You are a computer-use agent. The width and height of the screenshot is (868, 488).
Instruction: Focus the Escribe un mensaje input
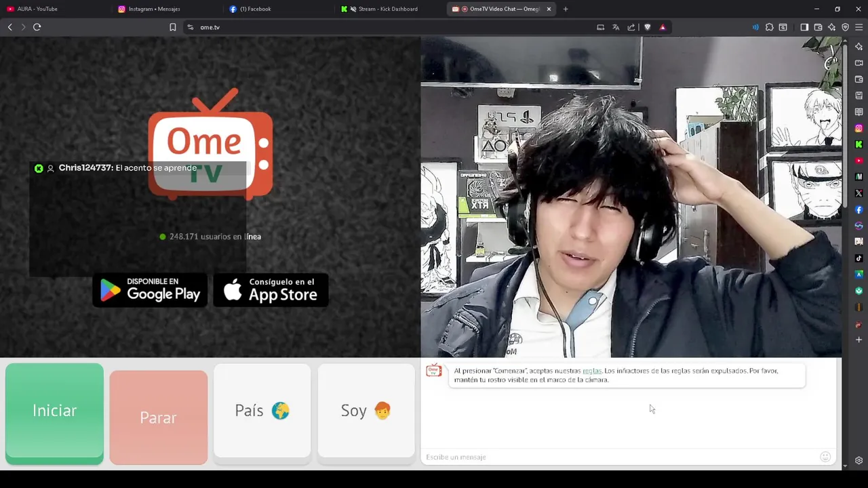pyautogui.click(x=618, y=457)
